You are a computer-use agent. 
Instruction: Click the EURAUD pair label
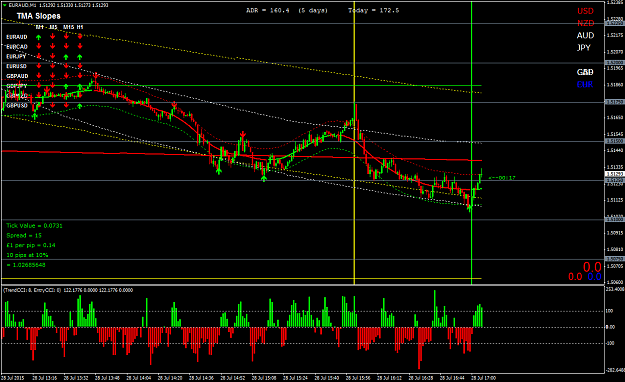click(x=17, y=37)
